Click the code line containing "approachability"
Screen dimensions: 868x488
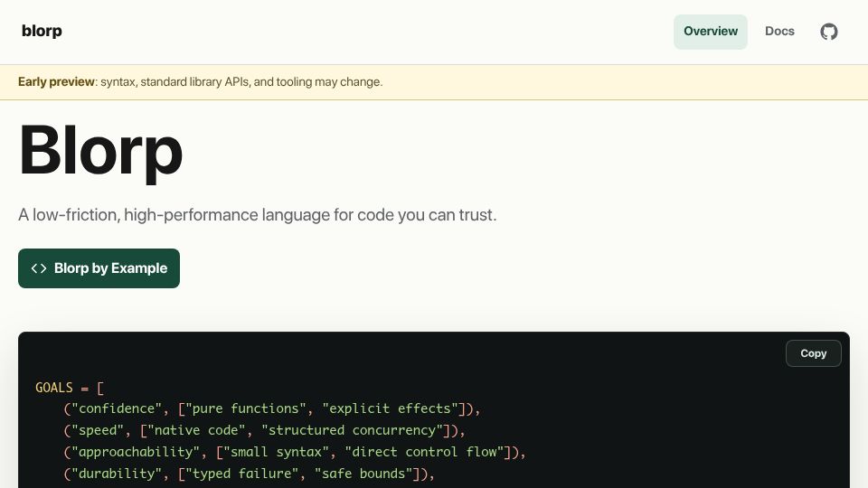pos(295,452)
